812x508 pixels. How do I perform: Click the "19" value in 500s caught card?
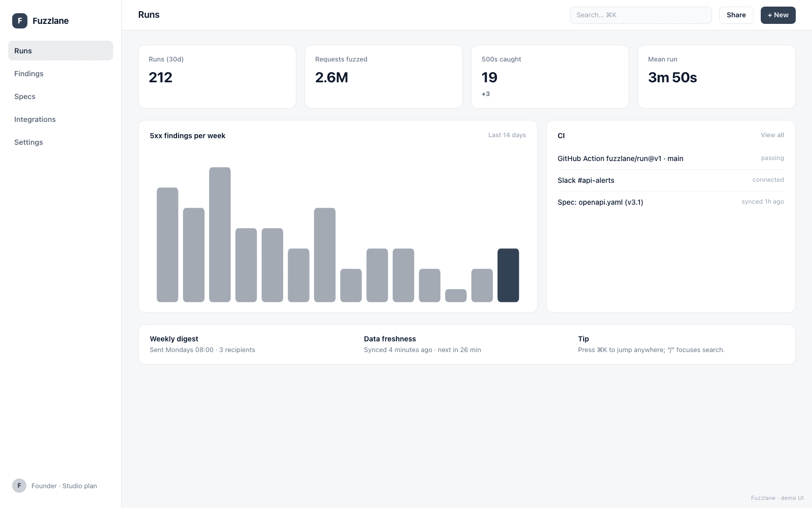[490, 77]
